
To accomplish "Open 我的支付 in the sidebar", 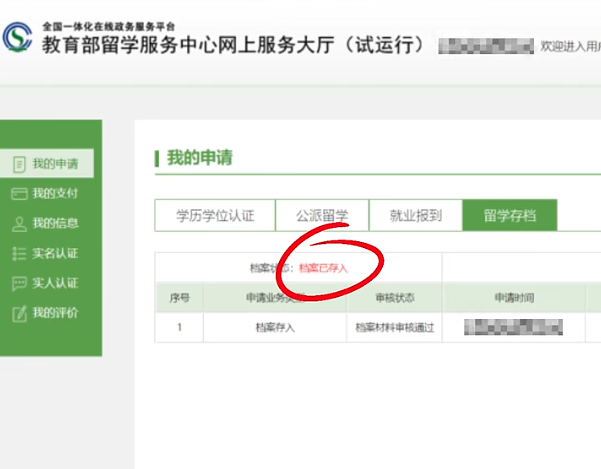I will pyautogui.click(x=55, y=193).
